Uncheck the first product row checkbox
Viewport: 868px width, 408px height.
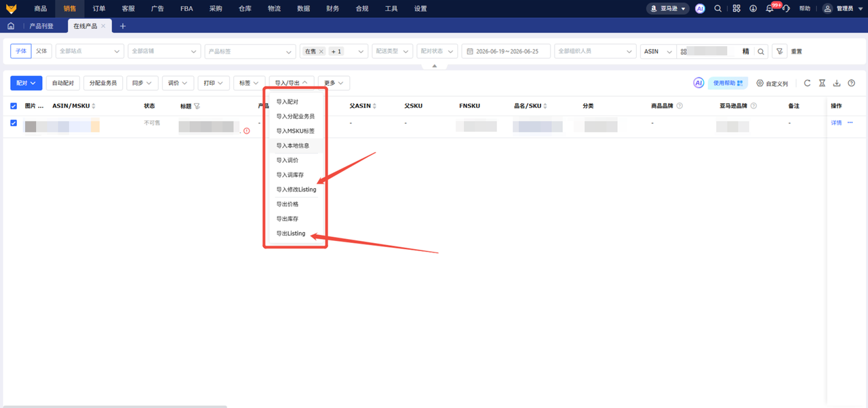[x=14, y=123]
